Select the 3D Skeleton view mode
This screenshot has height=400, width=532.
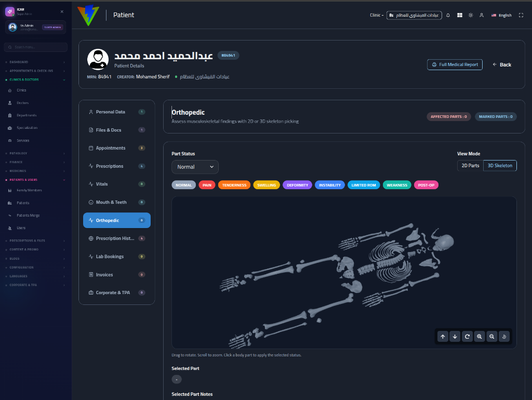(x=500, y=166)
